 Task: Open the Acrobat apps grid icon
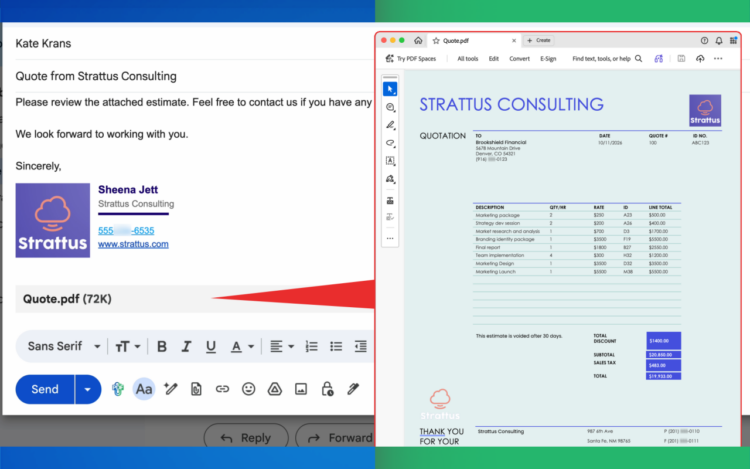[x=733, y=41]
